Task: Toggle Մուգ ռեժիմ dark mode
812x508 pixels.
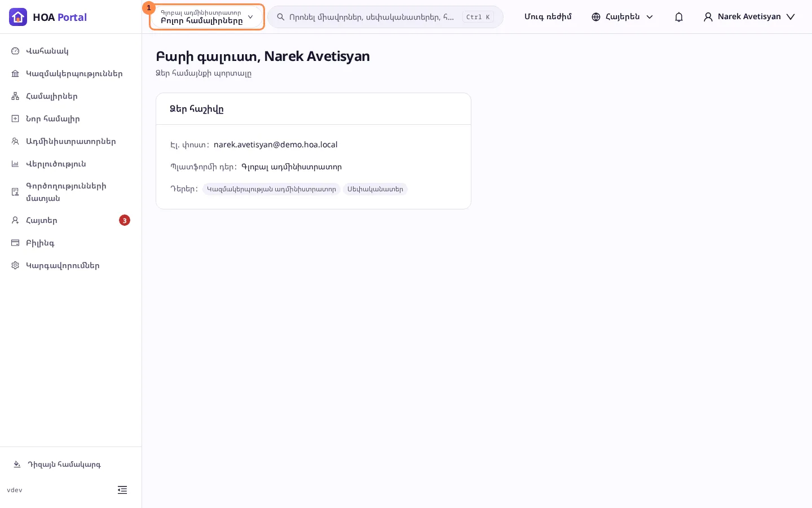Action: click(548, 17)
